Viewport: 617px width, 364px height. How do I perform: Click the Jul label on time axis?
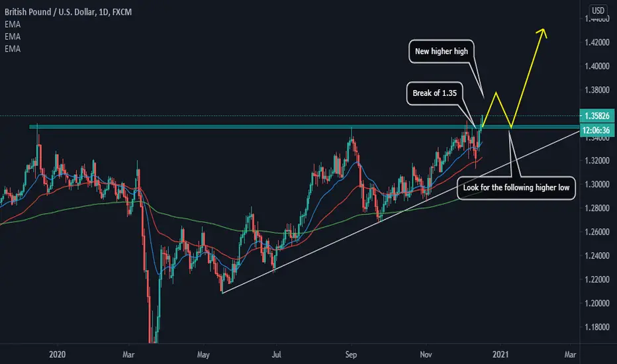pyautogui.click(x=276, y=355)
